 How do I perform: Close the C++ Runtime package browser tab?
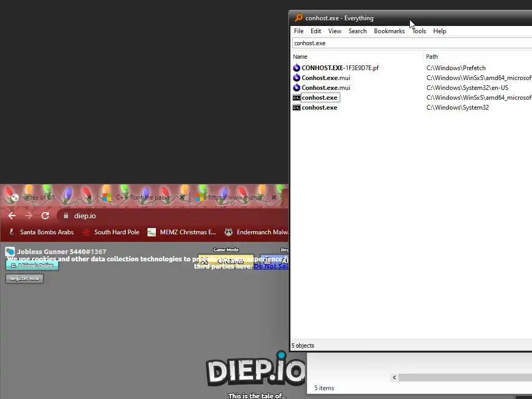182,197
